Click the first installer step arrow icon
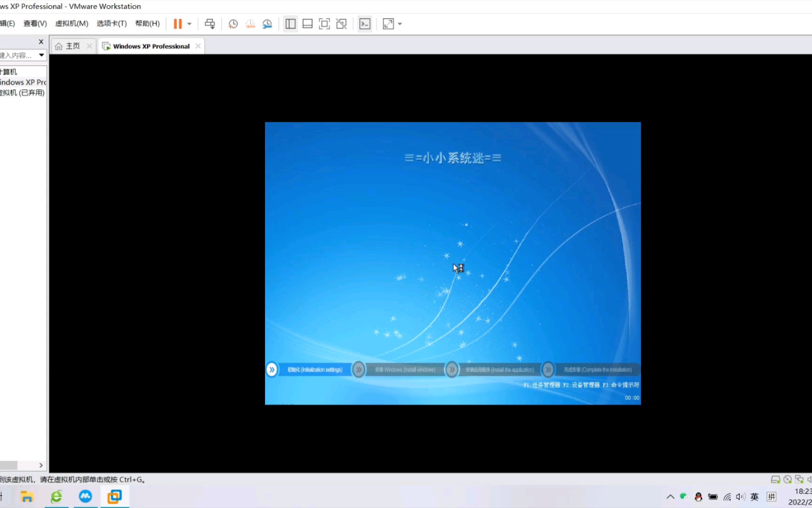This screenshot has height=508, width=812. [272, 370]
